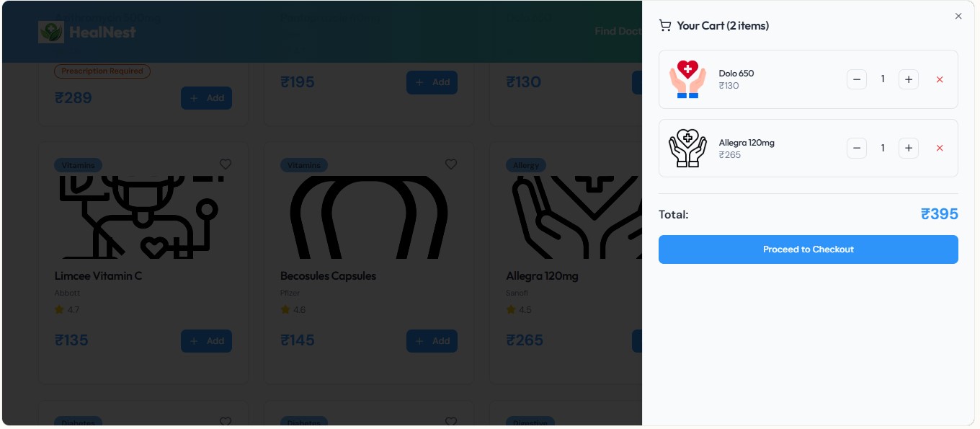The height and width of the screenshot is (429, 980).
Task: Select the Vitamins tag on Limcee card
Action: [x=79, y=165]
